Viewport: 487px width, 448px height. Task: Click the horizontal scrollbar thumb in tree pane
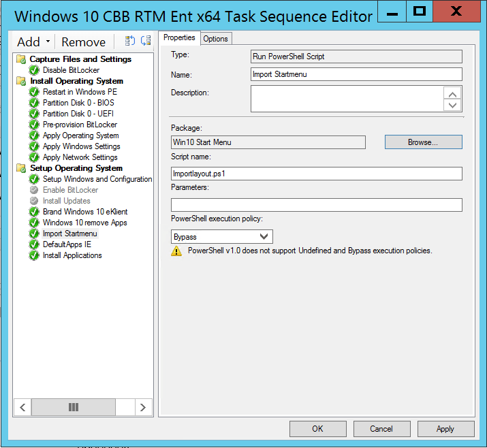tap(74, 407)
